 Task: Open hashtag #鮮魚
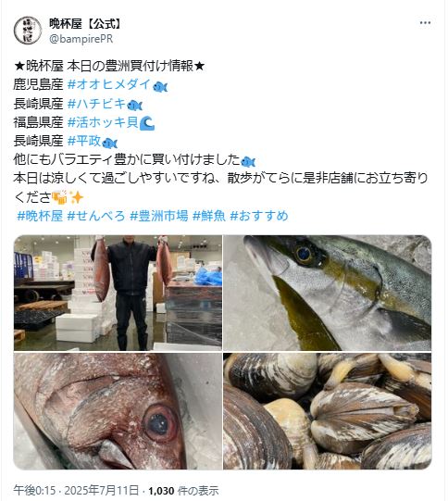209,216
